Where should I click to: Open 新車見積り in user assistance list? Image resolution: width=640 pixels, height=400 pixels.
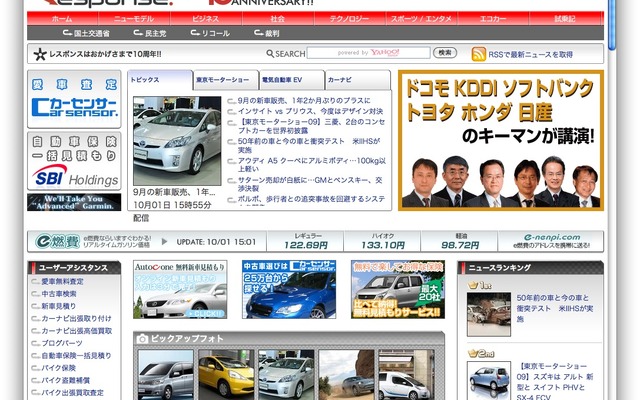58,306
